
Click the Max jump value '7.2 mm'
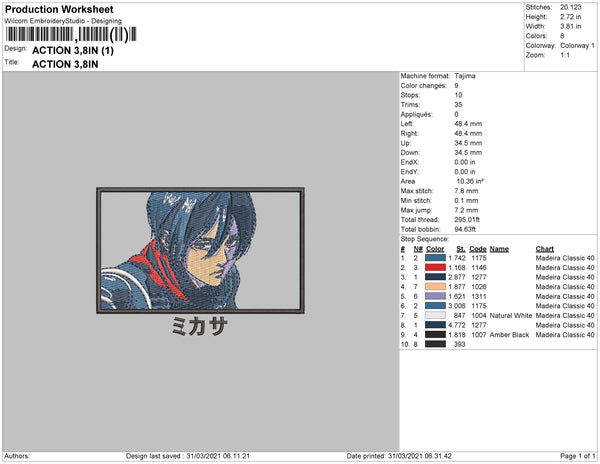point(466,210)
